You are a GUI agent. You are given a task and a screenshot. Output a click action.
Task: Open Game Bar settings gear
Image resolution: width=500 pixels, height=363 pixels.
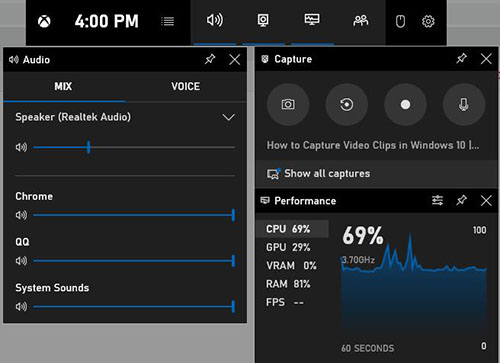(428, 22)
